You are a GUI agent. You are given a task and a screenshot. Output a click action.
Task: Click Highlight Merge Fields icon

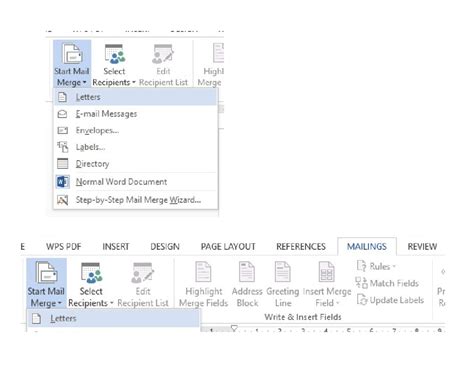[203, 284]
